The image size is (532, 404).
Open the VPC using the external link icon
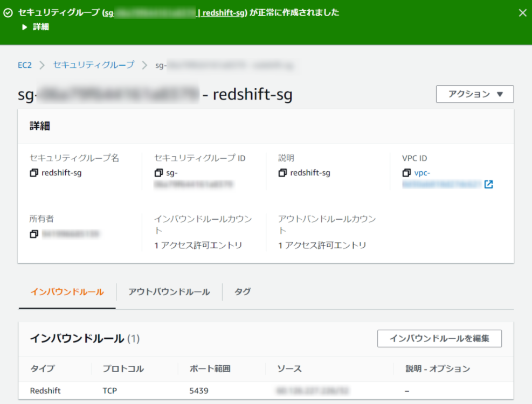pos(488,184)
